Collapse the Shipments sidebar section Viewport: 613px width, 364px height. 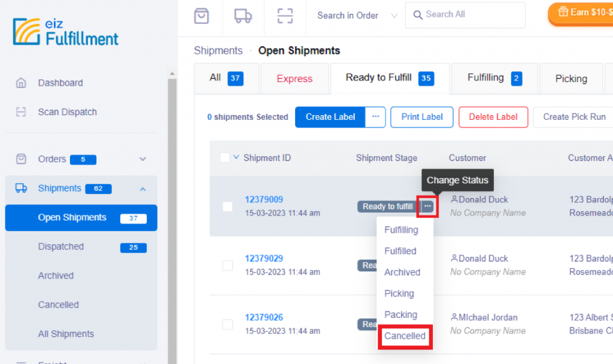[142, 188]
